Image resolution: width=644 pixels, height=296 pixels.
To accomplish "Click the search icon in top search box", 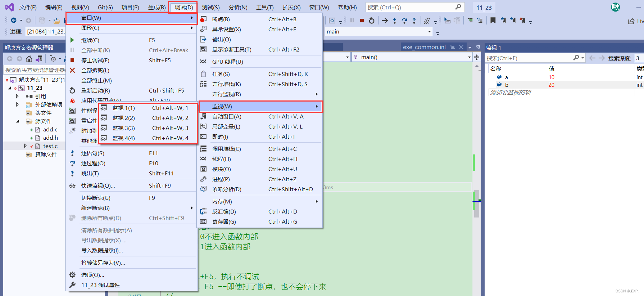I will 458,7.
